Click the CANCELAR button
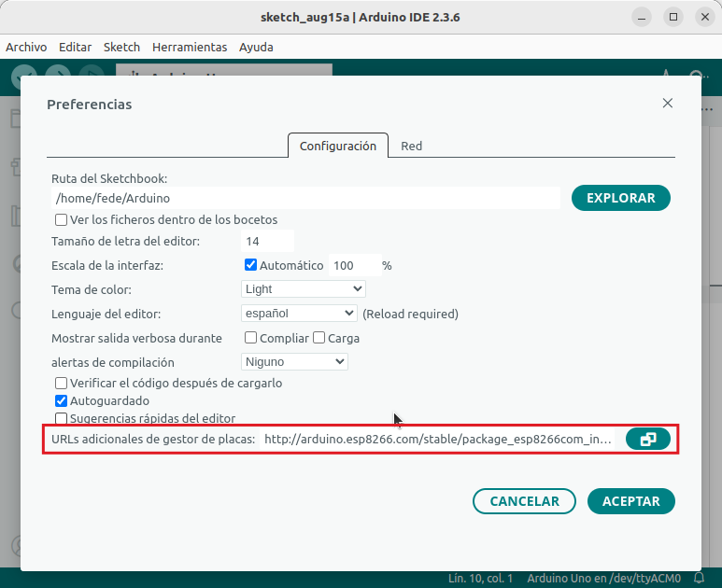Screen dimensions: 722x588 coord(524,501)
